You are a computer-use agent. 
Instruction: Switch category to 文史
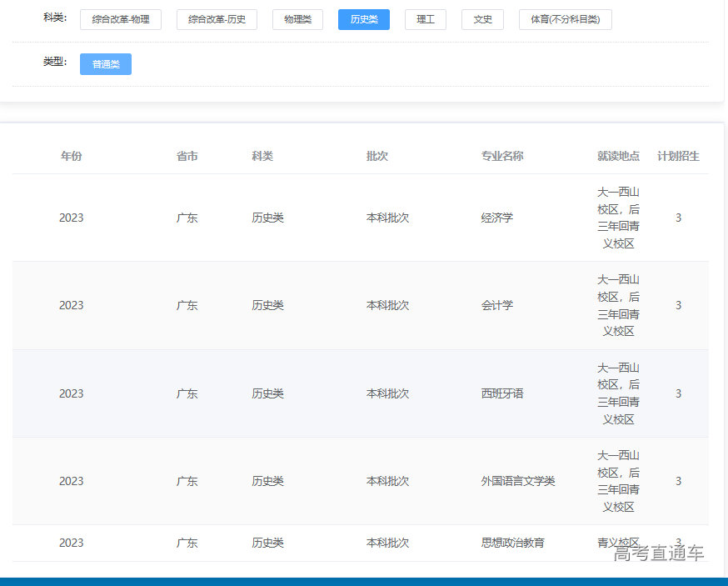482,19
